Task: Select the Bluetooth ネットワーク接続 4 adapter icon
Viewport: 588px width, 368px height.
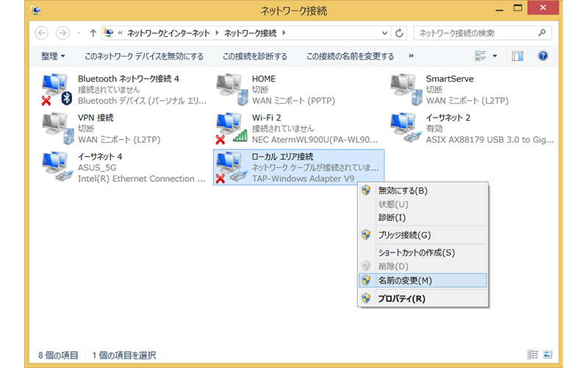Action: (x=56, y=88)
